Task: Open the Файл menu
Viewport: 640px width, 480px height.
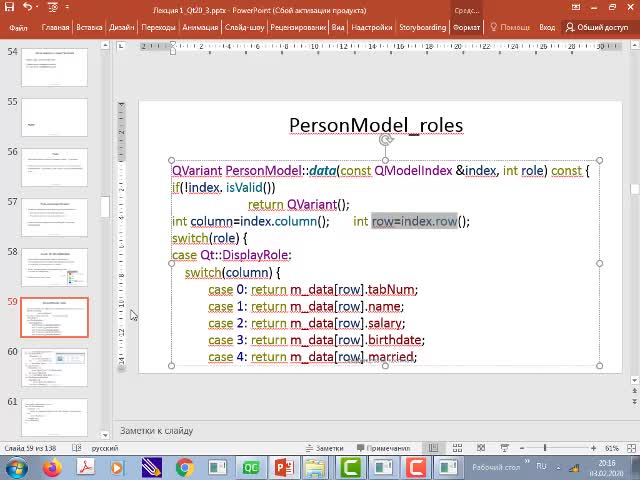Action: click(x=18, y=27)
